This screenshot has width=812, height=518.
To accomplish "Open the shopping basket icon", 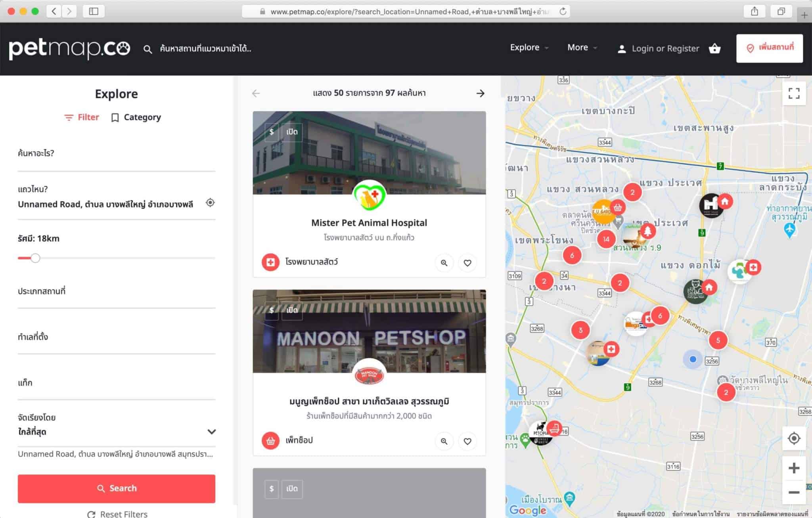I will tap(714, 48).
